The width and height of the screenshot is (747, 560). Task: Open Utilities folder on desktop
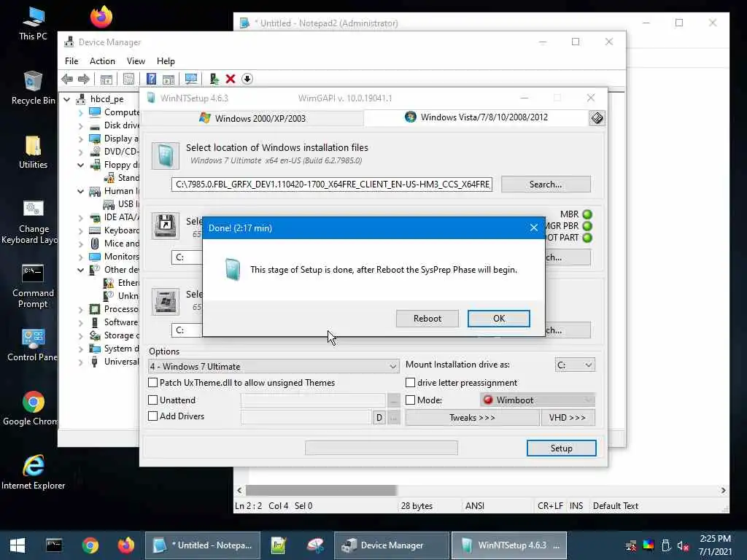(x=33, y=152)
